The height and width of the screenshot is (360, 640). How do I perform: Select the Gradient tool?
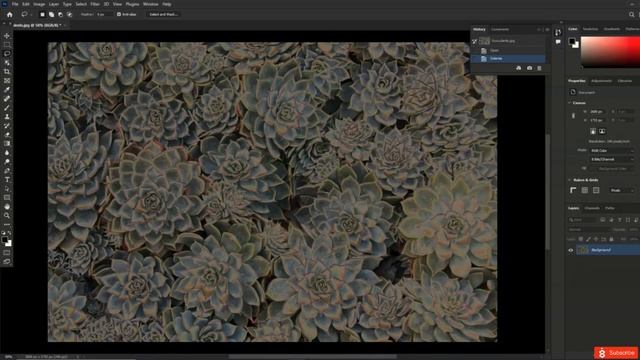(x=7, y=144)
